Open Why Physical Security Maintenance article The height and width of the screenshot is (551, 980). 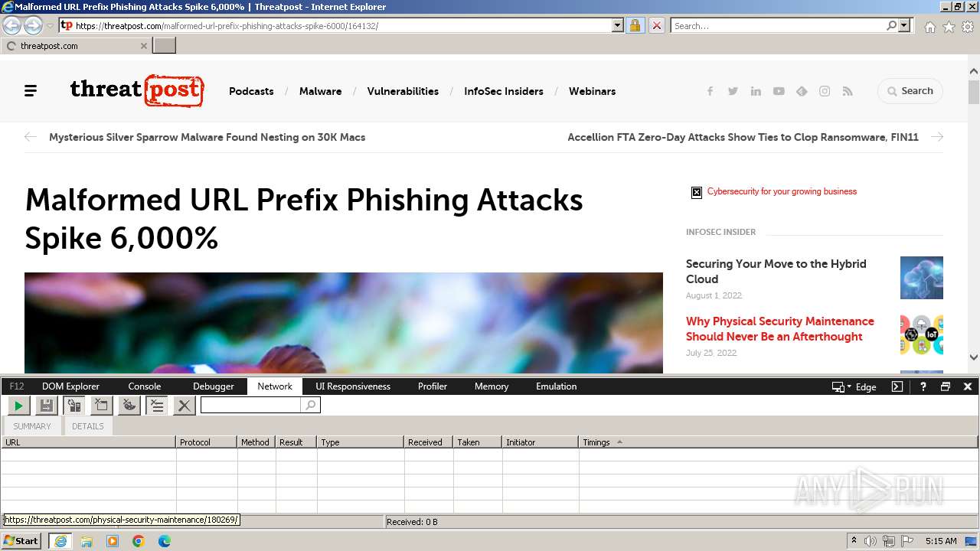[780, 329]
